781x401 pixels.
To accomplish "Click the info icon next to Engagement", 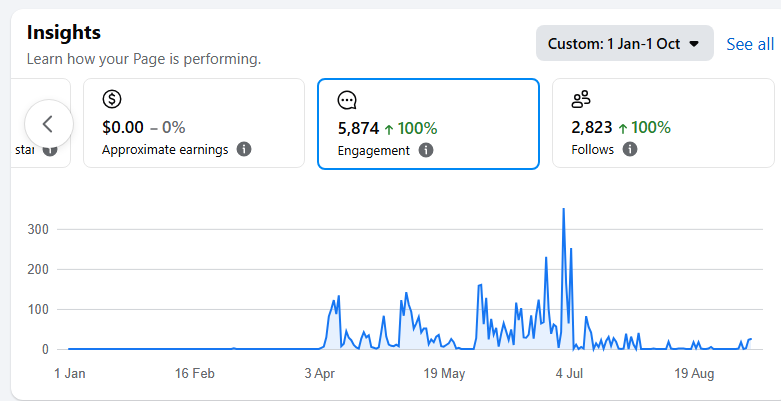I will tap(425, 150).
